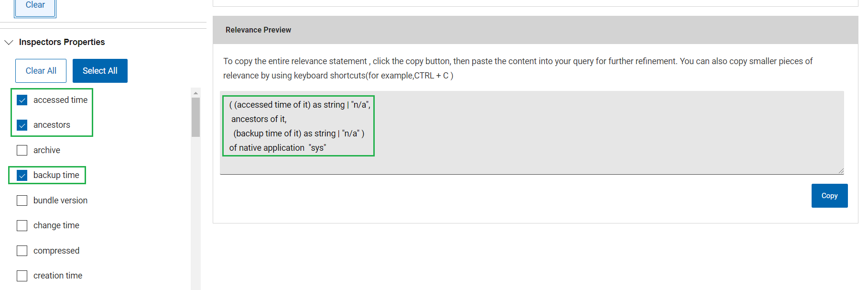Screen dimensions: 868x290
Task: Collapse the Inspectors Properties section
Action: [x=9, y=42]
